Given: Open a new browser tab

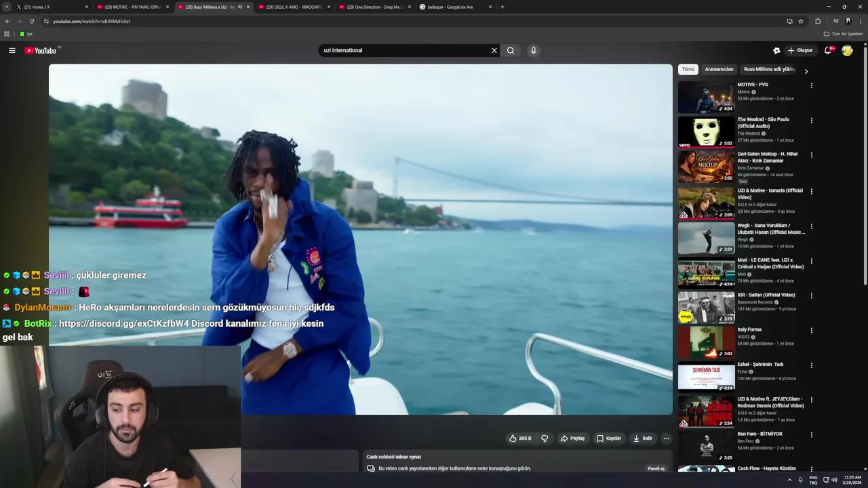Looking at the screenshot, I should coord(502,7).
